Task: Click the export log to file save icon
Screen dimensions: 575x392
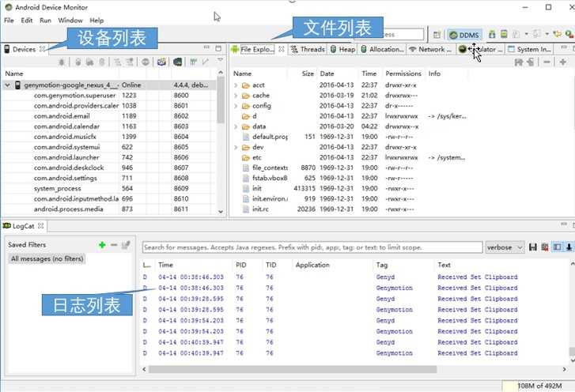Action: (x=533, y=247)
